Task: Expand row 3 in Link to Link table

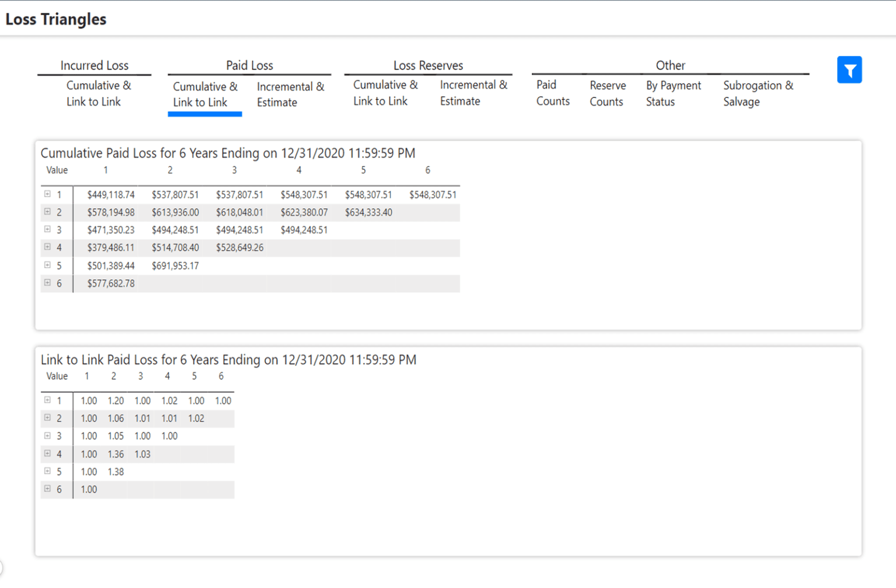Action: (47, 436)
